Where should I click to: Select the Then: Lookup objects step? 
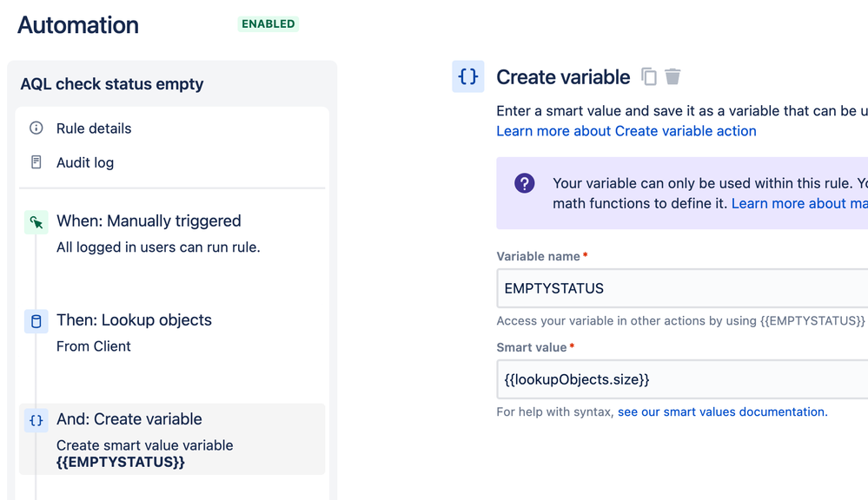[134, 320]
